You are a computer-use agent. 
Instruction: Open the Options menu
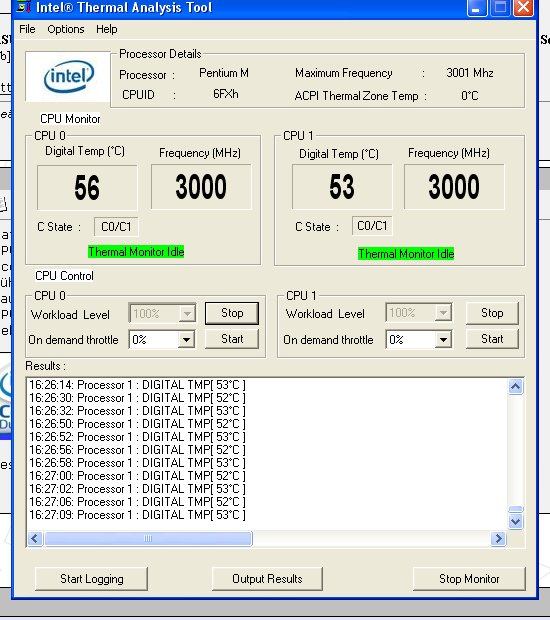[66, 29]
